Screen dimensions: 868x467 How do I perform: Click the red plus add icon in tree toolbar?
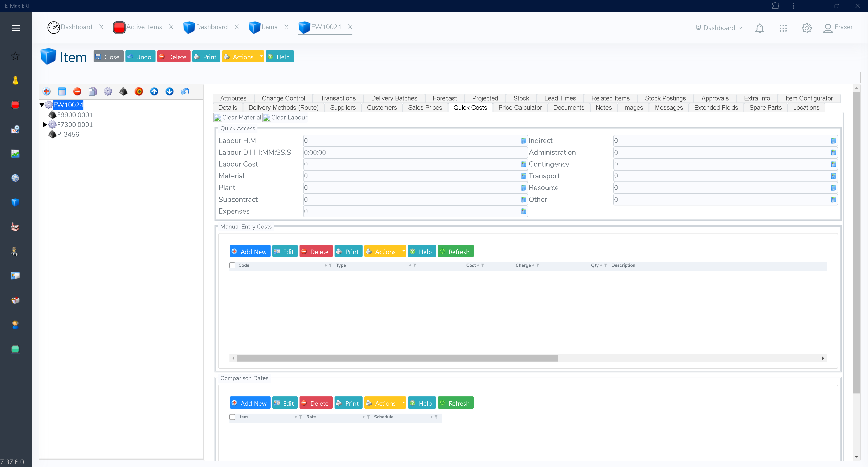(x=47, y=91)
